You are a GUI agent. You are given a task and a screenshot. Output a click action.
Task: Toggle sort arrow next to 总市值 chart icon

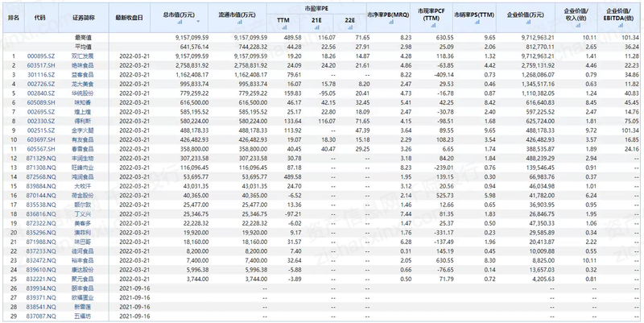coord(198,21)
